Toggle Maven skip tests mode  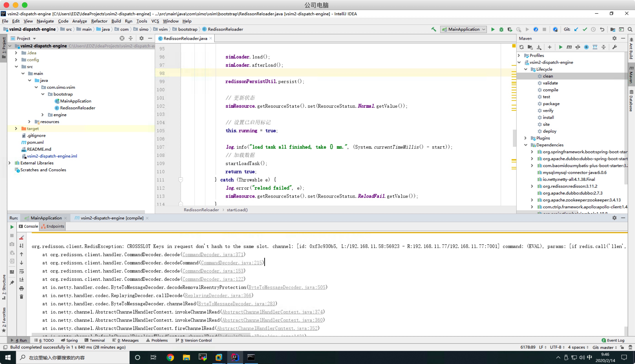point(586,47)
